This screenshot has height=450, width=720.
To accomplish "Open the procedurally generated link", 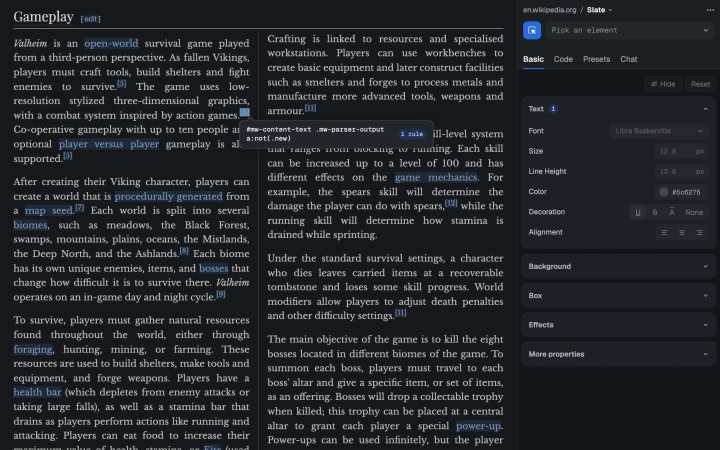I will 169,196.
